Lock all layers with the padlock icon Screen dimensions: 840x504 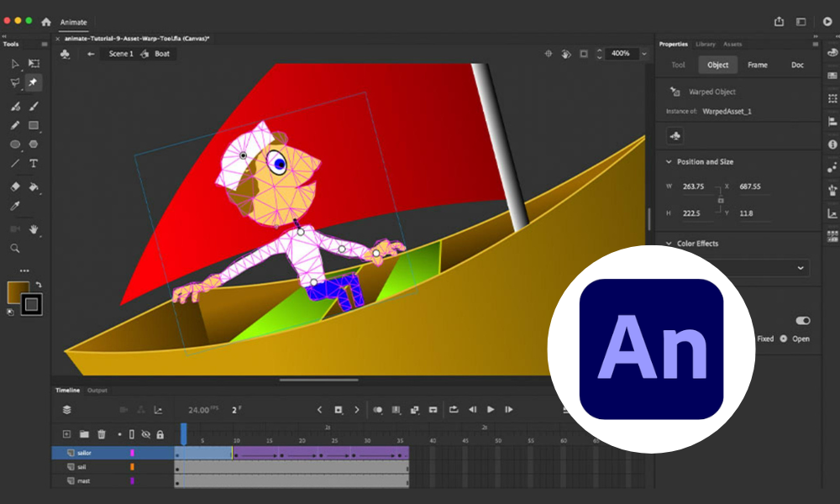click(160, 435)
